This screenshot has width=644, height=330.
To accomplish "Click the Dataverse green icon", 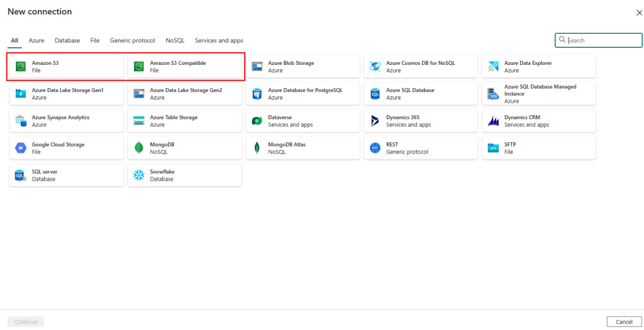I will click(x=257, y=120).
